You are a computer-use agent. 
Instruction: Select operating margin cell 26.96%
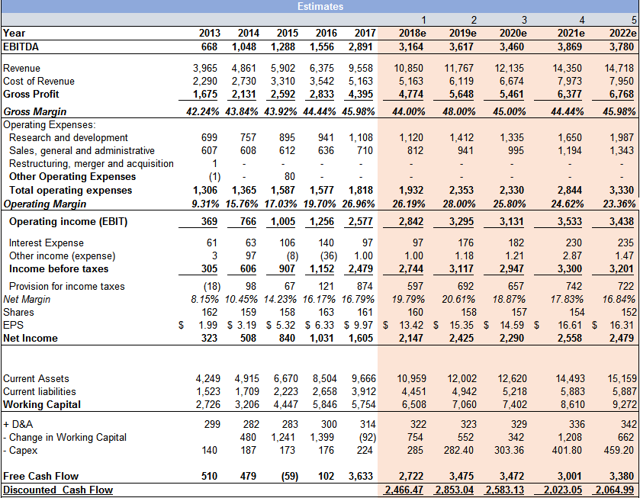tap(358, 204)
